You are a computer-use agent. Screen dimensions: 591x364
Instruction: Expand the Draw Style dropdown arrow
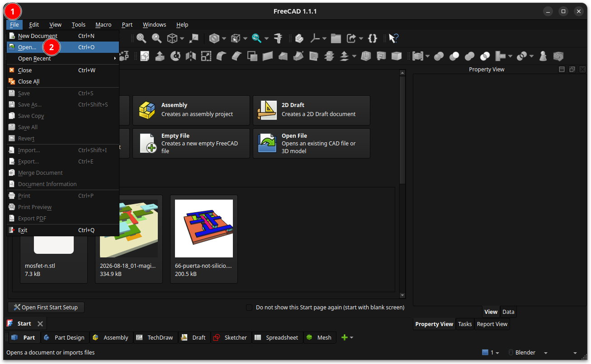pyautogui.click(x=223, y=39)
